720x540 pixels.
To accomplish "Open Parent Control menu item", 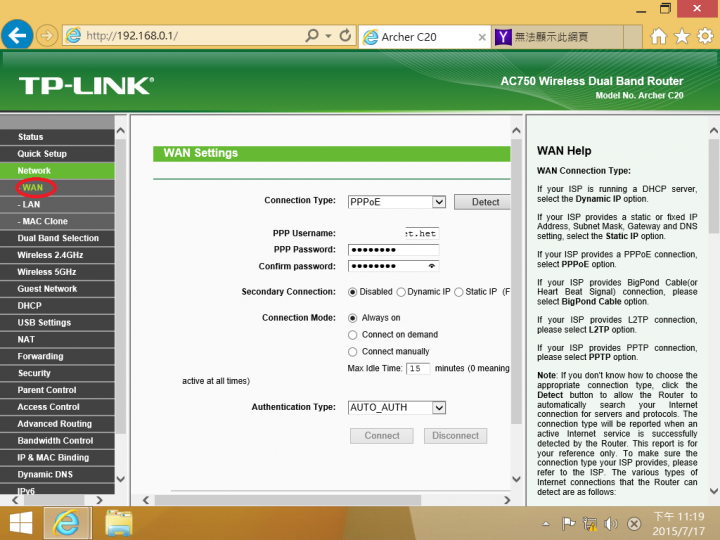I will [57, 390].
